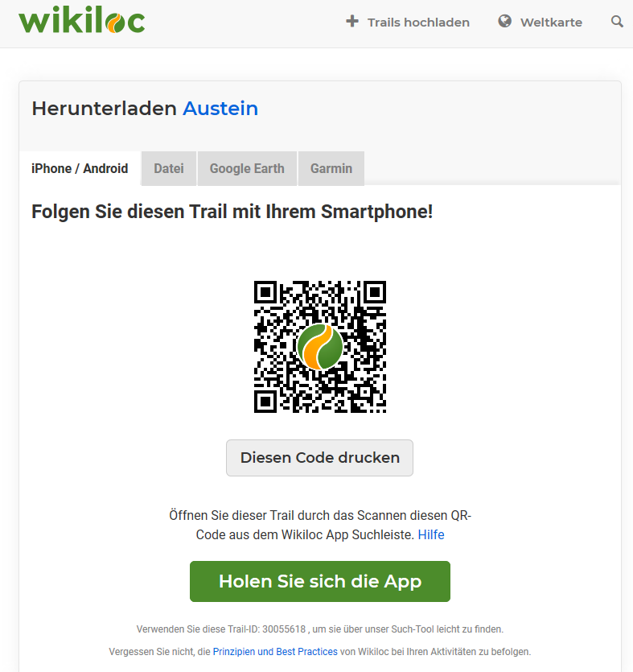Open the Hilfe link

(431, 535)
